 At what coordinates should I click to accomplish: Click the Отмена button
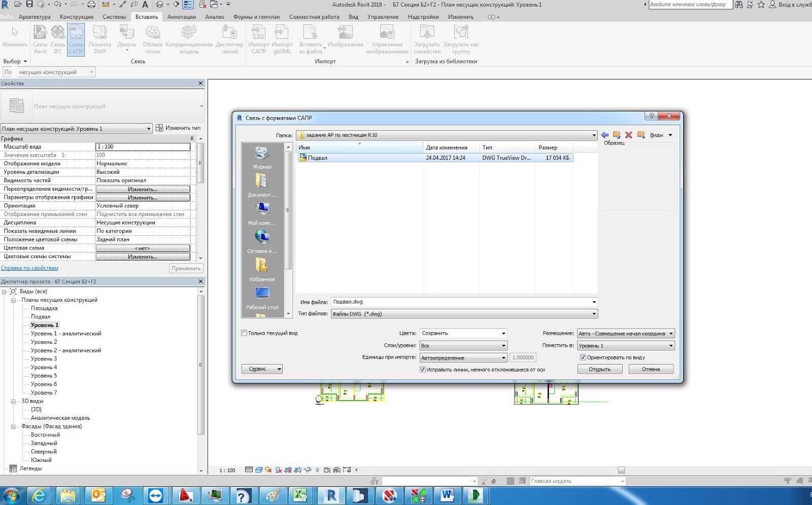(x=651, y=369)
